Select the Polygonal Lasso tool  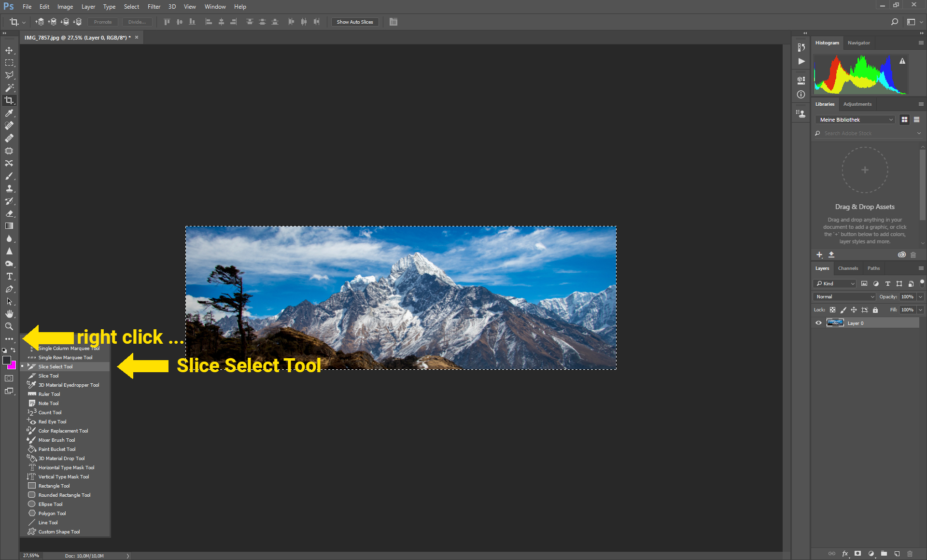[x=9, y=75]
